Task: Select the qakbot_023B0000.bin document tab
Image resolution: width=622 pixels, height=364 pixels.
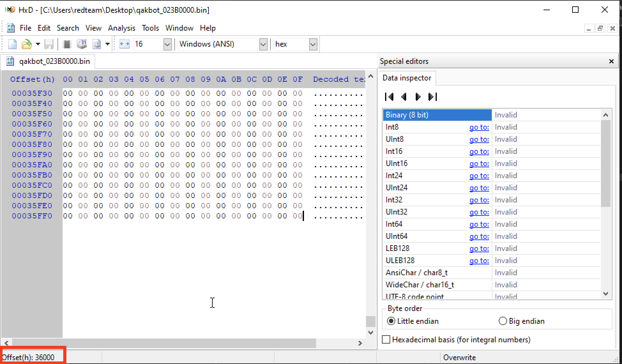Action: point(48,61)
